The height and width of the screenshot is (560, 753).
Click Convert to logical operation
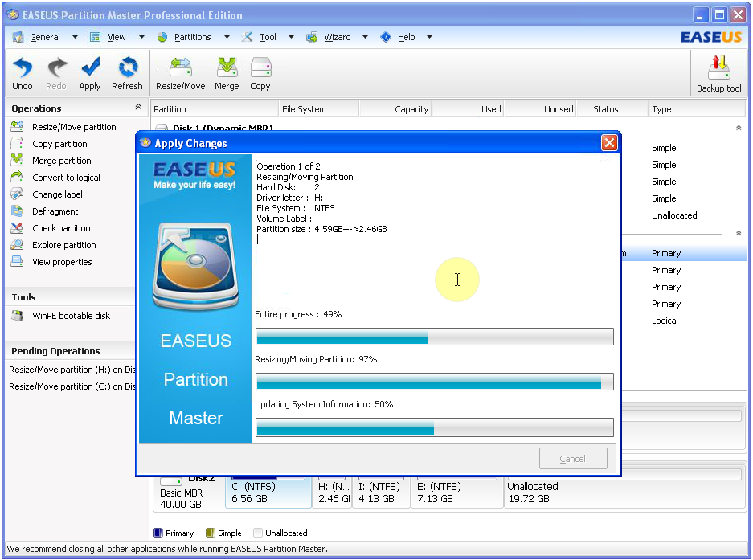click(x=66, y=178)
